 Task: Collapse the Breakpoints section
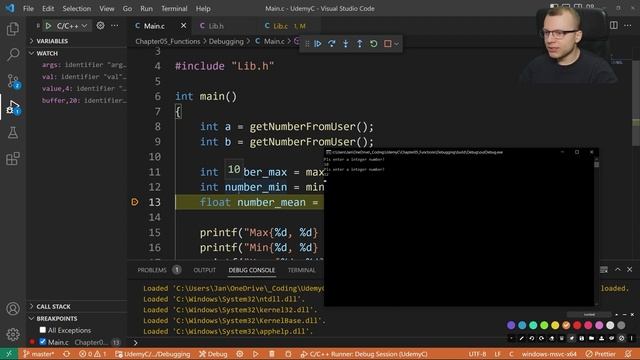coord(77,318)
